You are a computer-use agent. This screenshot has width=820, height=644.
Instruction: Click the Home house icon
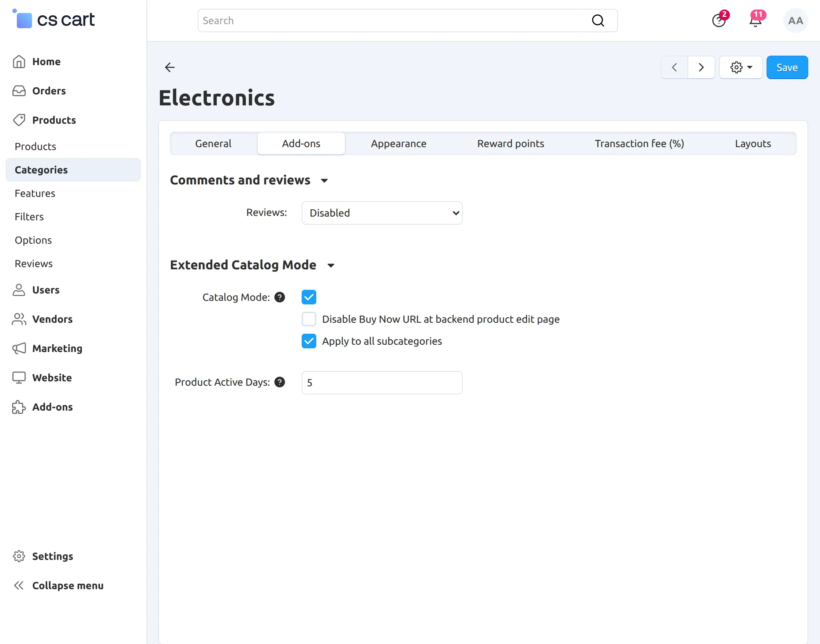click(x=19, y=61)
